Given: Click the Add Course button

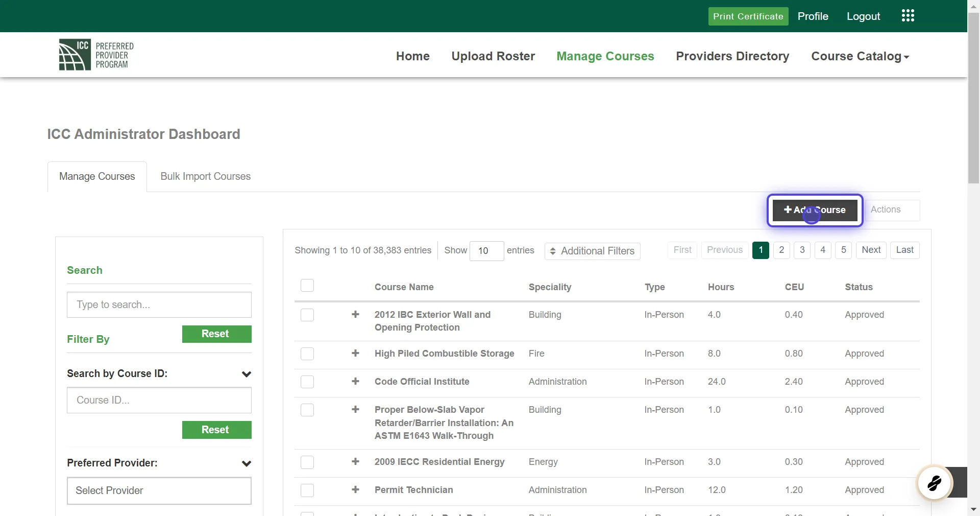Looking at the screenshot, I should tap(815, 210).
